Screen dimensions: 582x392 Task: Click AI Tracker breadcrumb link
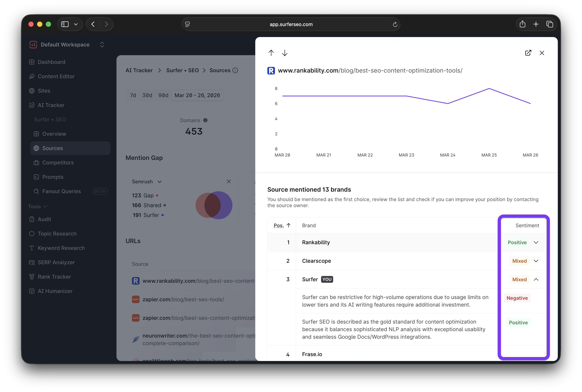(139, 70)
